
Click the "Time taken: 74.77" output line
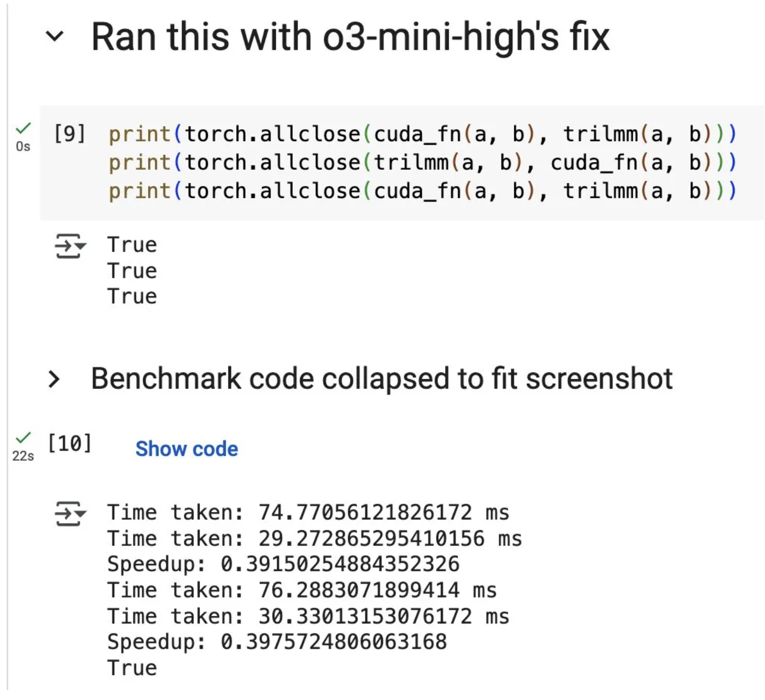pyautogui.click(x=308, y=512)
